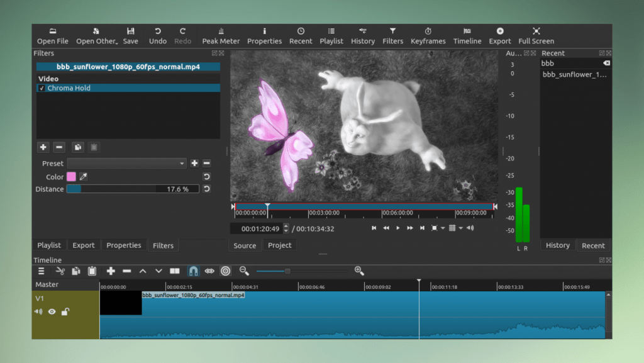
Task: Open the Timeline hamburger menu
Action: point(41,271)
